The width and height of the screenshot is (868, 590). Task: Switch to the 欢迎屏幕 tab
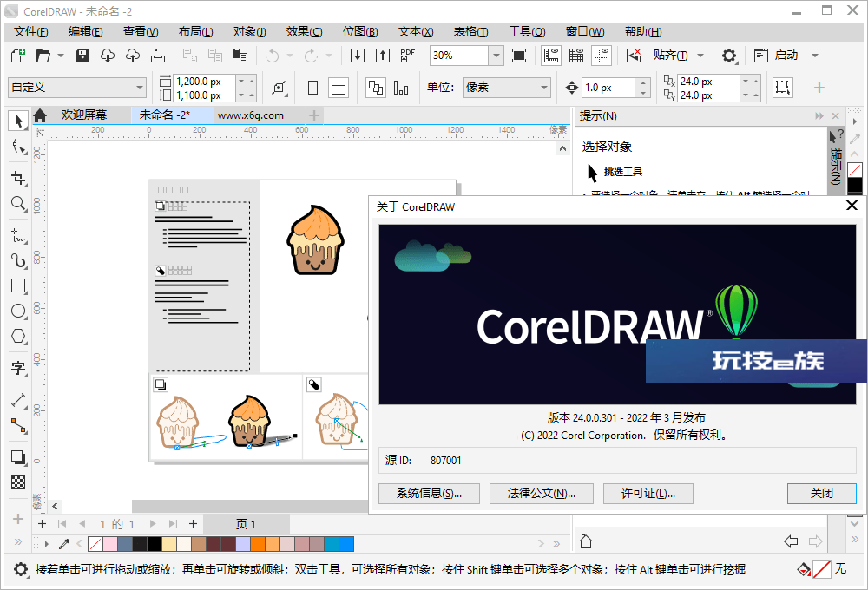tap(83, 115)
